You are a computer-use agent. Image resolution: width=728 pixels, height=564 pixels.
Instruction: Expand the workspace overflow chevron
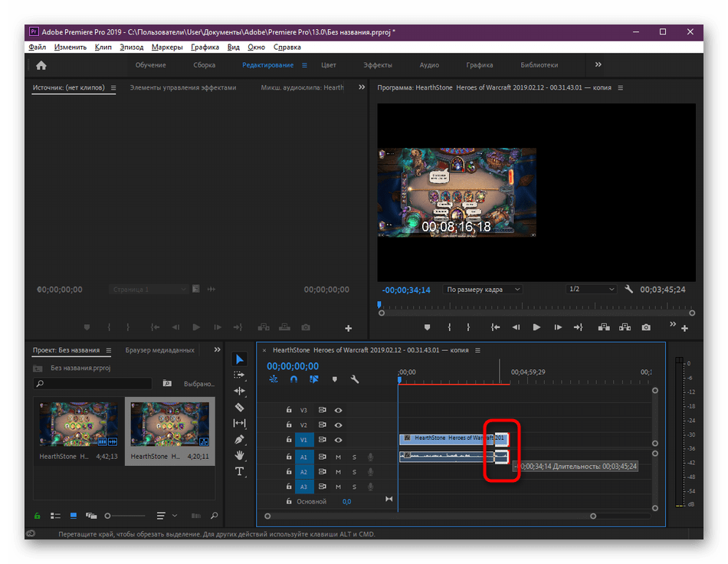click(x=598, y=65)
